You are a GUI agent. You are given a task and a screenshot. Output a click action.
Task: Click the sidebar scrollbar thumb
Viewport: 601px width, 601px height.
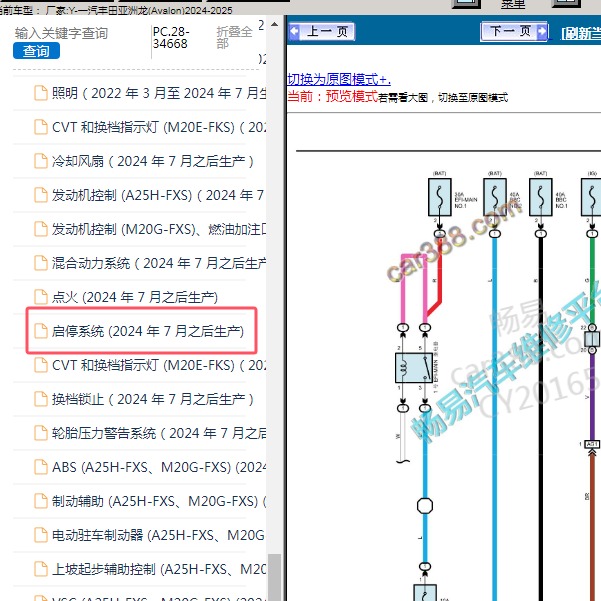(274, 577)
